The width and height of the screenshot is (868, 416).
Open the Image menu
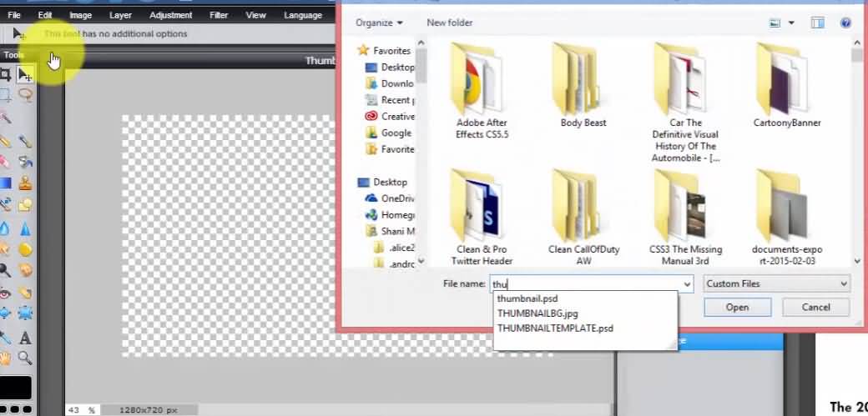[81, 15]
